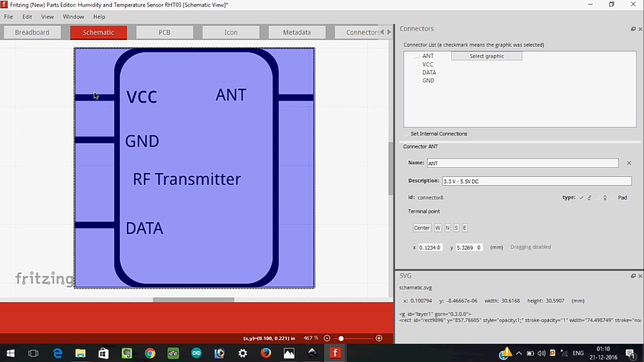Switch to the Connectors tab

click(357, 33)
